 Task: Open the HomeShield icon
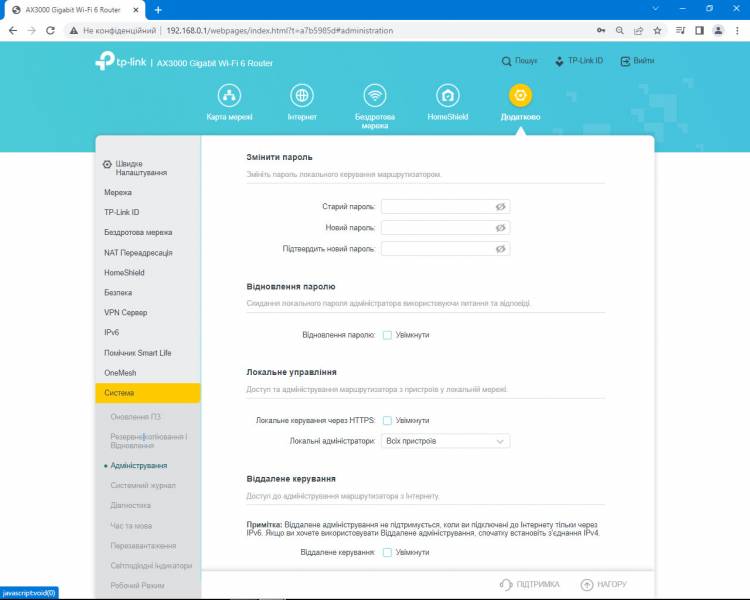click(x=448, y=95)
